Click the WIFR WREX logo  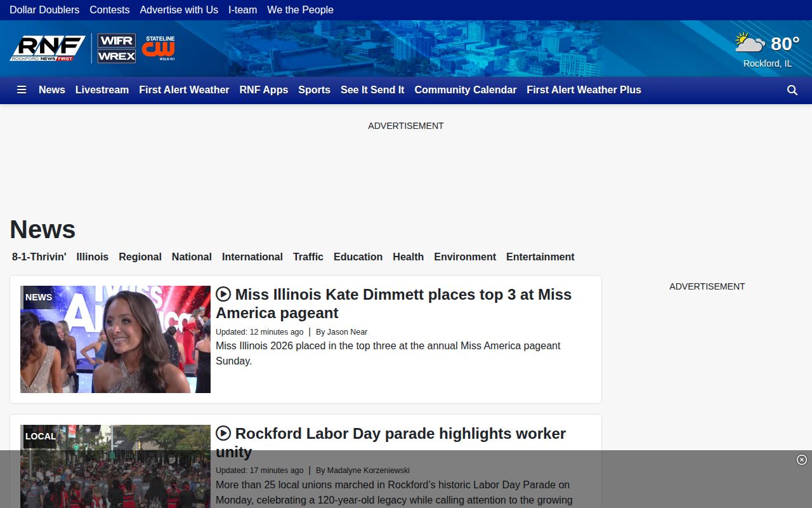(117, 48)
